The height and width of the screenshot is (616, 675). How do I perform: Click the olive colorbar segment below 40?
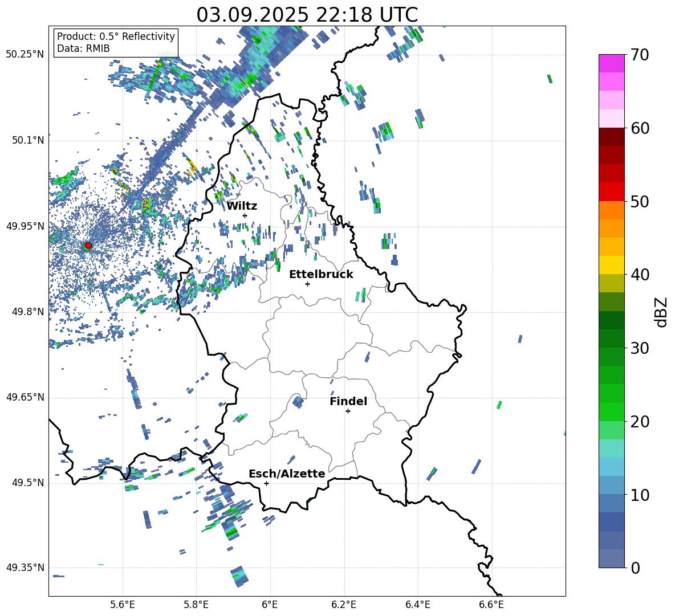coord(611,283)
